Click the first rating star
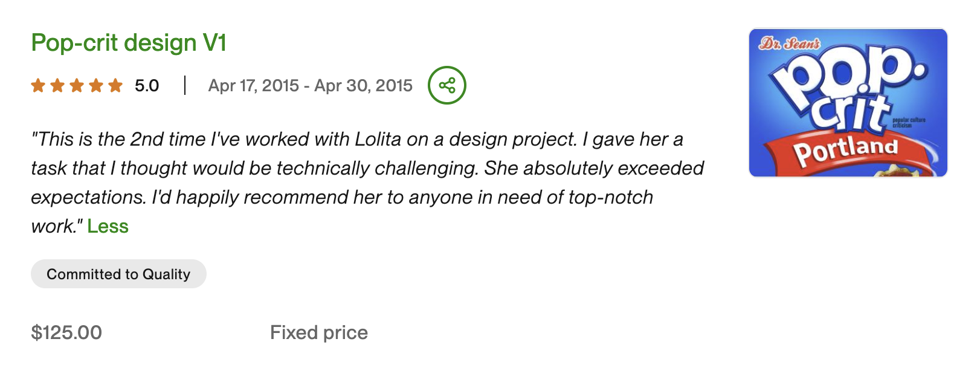The width and height of the screenshot is (980, 388). pyautogui.click(x=38, y=86)
